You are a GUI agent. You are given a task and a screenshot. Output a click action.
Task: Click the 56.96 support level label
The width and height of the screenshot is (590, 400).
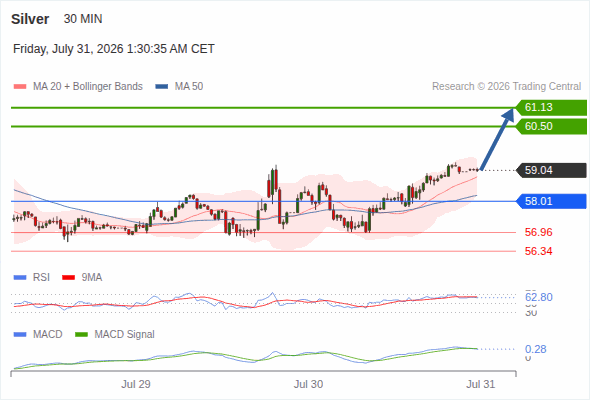click(538, 232)
